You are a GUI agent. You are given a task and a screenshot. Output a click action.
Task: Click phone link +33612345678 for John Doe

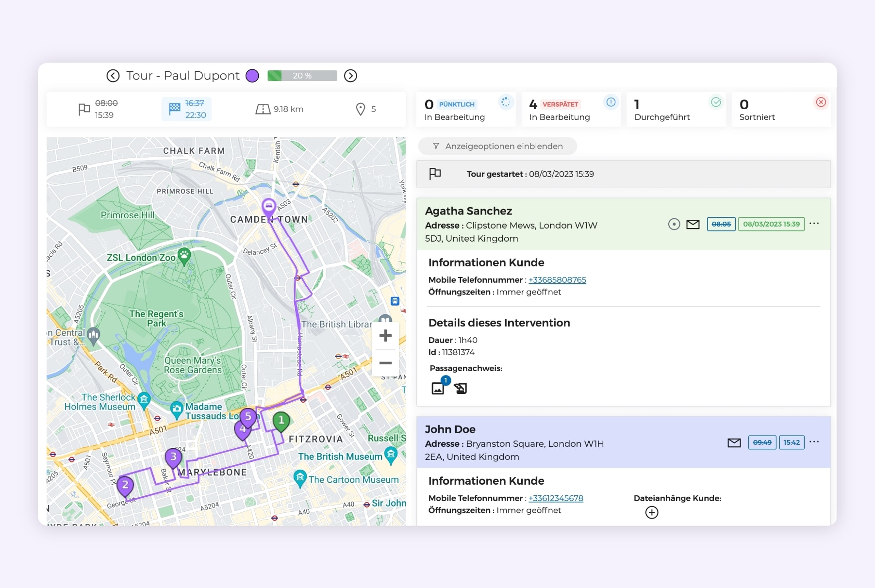point(556,498)
